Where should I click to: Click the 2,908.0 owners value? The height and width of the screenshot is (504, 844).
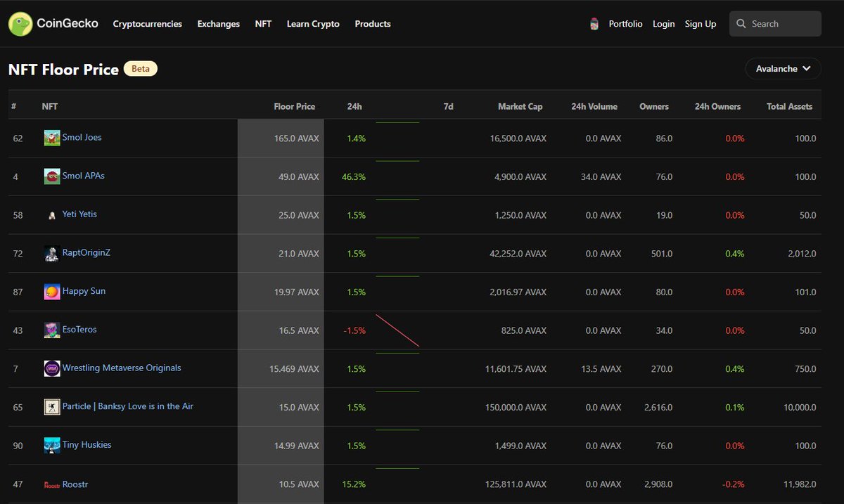[x=657, y=484]
